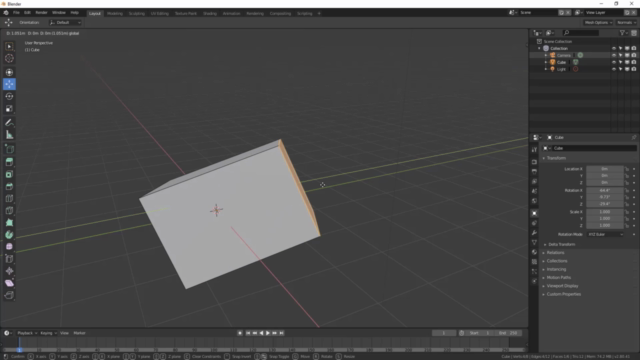Viewport: 640px width, 360px height.
Task: Select the Annotate pencil tool
Action: click(9, 123)
